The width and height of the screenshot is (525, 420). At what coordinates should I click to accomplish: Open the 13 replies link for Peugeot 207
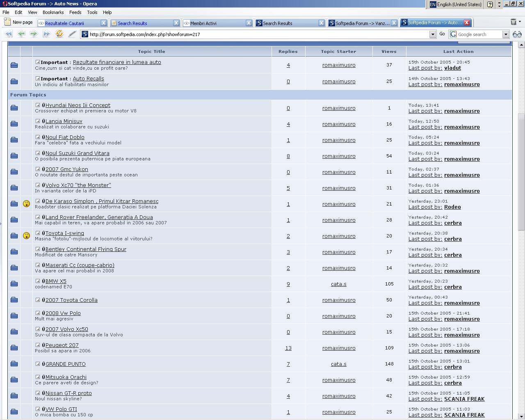pyautogui.click(x=288, y=348)
